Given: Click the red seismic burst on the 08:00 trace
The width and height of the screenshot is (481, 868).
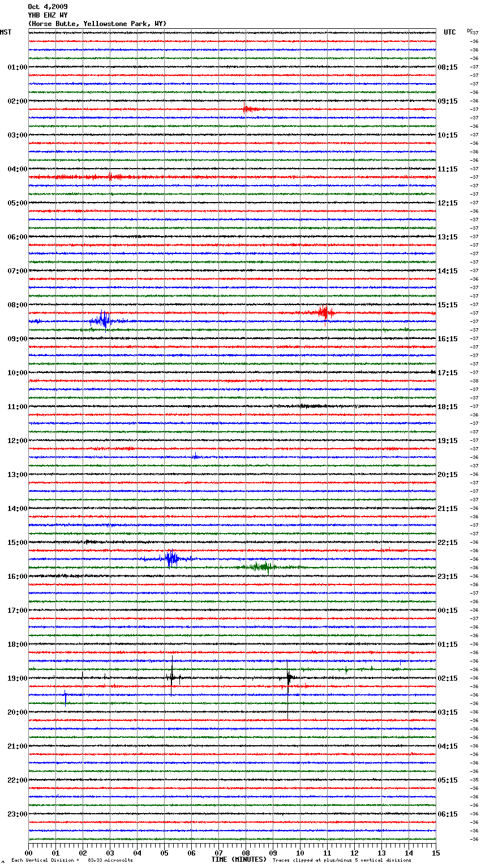Looking at the screenshot, I should point(324,312).
